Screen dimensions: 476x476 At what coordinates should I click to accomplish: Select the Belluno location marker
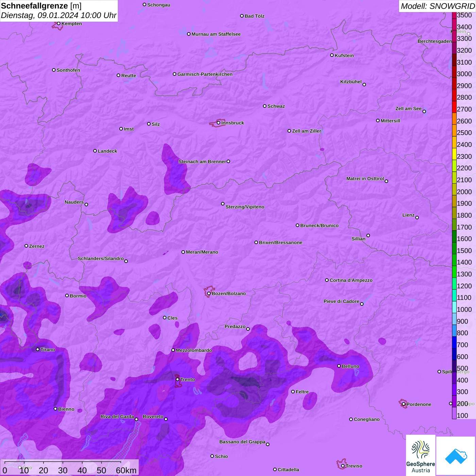[339, 366]
